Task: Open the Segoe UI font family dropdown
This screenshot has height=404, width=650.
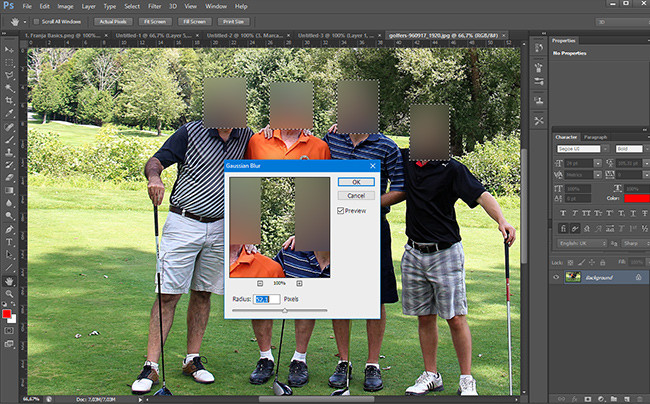Action: [578, 148]
